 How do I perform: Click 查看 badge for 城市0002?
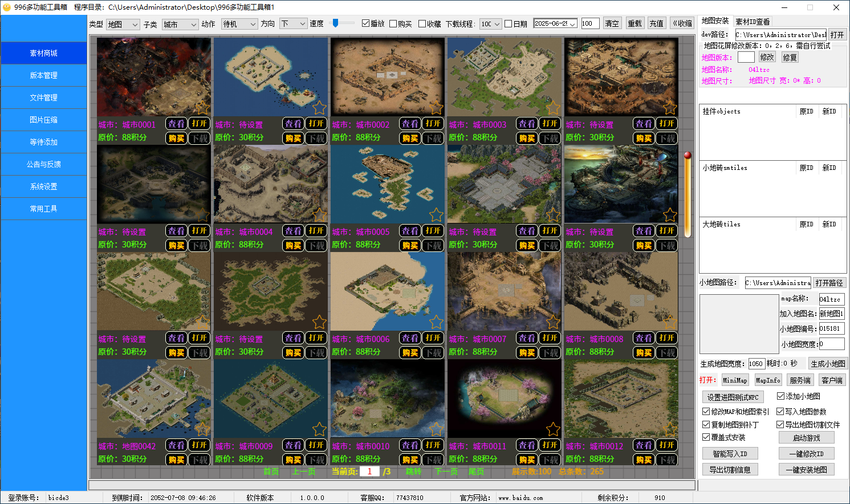(x=410, y=123)
